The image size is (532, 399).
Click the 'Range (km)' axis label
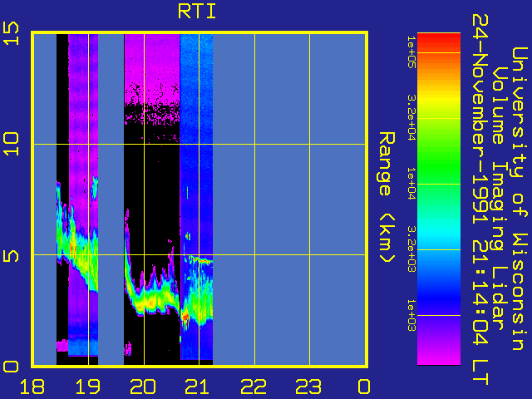tap(387, 197)
